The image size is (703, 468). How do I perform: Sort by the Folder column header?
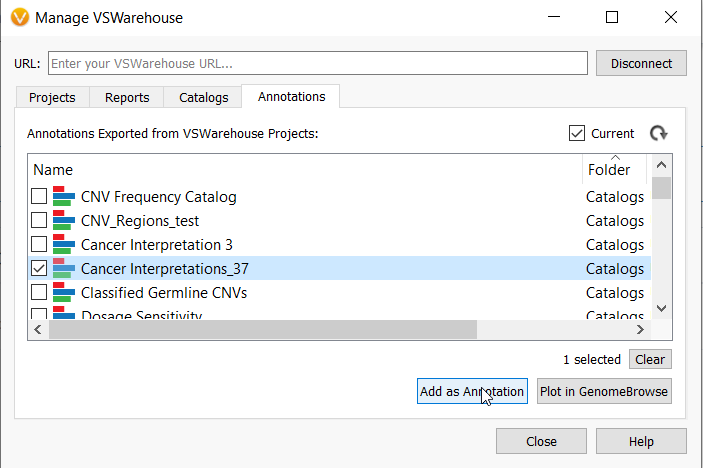(614, 169)
